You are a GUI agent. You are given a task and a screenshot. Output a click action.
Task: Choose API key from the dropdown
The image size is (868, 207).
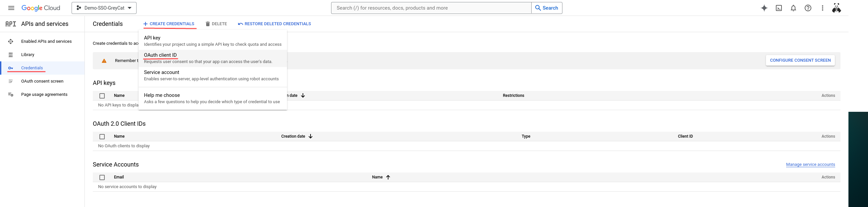213,41
